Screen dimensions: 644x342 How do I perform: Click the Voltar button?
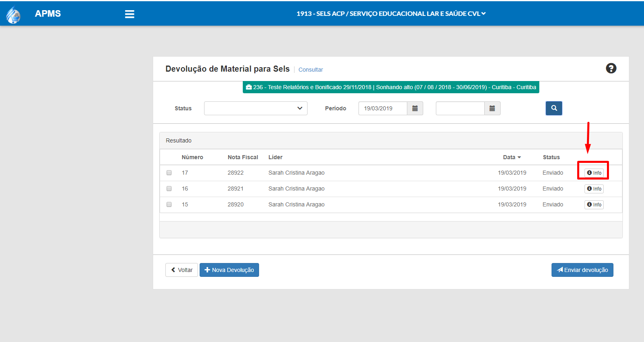[x=182, y=270]
